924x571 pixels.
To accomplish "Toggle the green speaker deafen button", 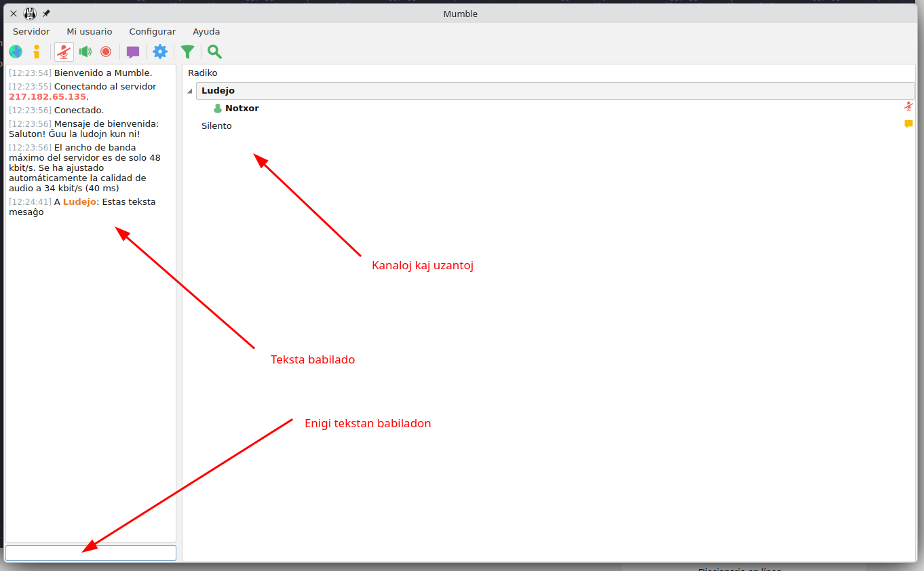I will tap(85, 52).
